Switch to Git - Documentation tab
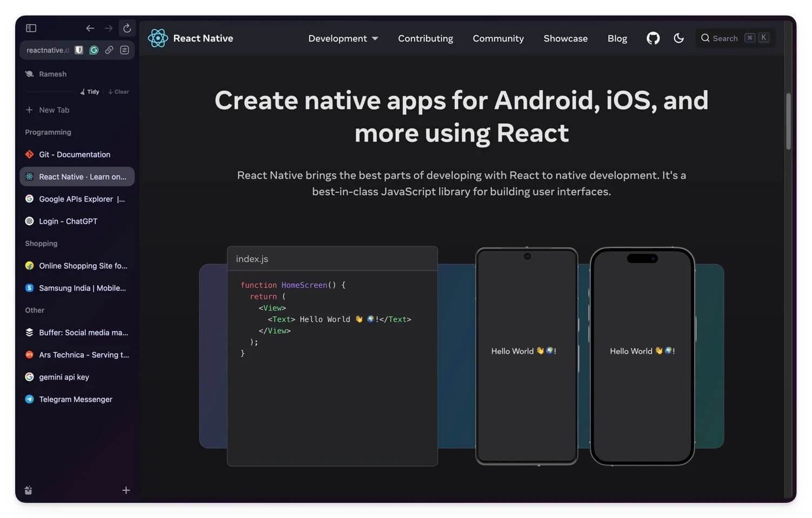 (x=77, y=154)
